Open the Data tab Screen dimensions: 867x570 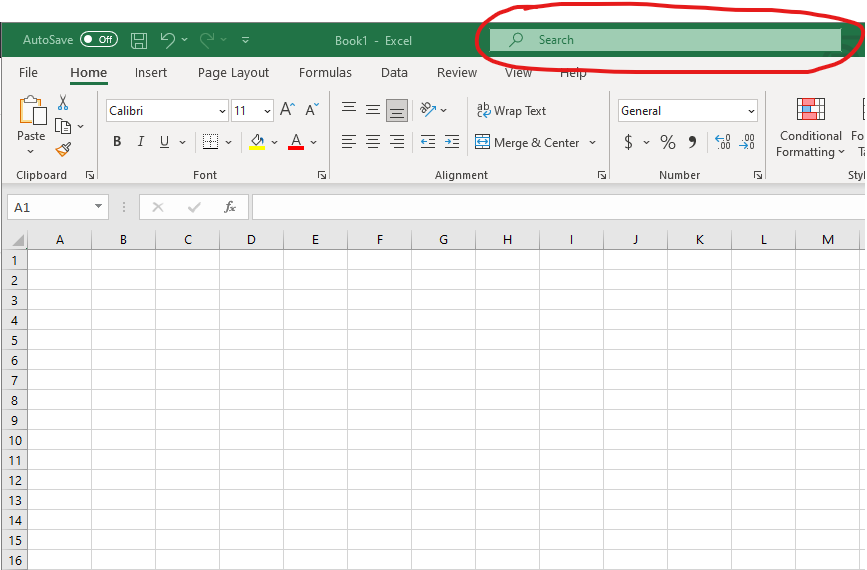click(394, 72)
